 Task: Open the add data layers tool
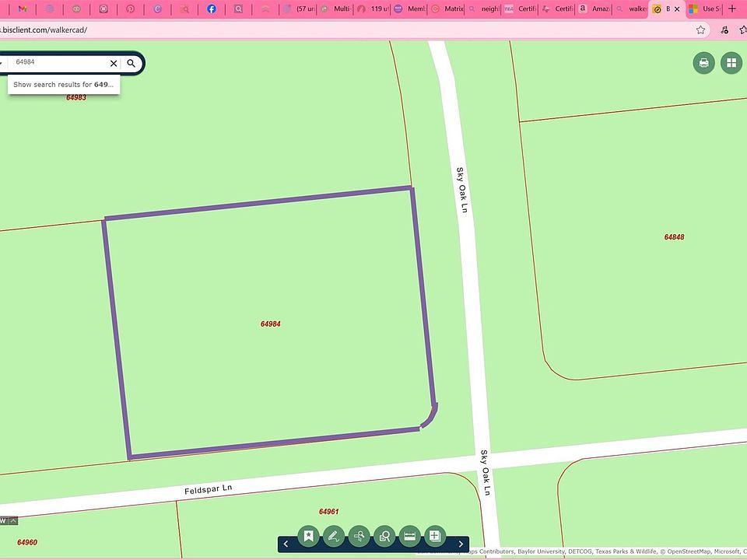tap(435, 536)
